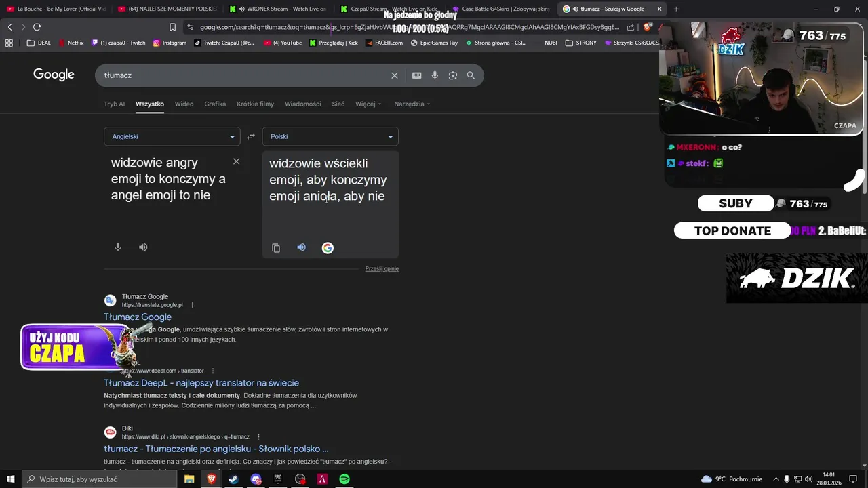Submit search with magnifying glass icon
868x488 pixels.
pyautogui.click(x=471, y=75)
